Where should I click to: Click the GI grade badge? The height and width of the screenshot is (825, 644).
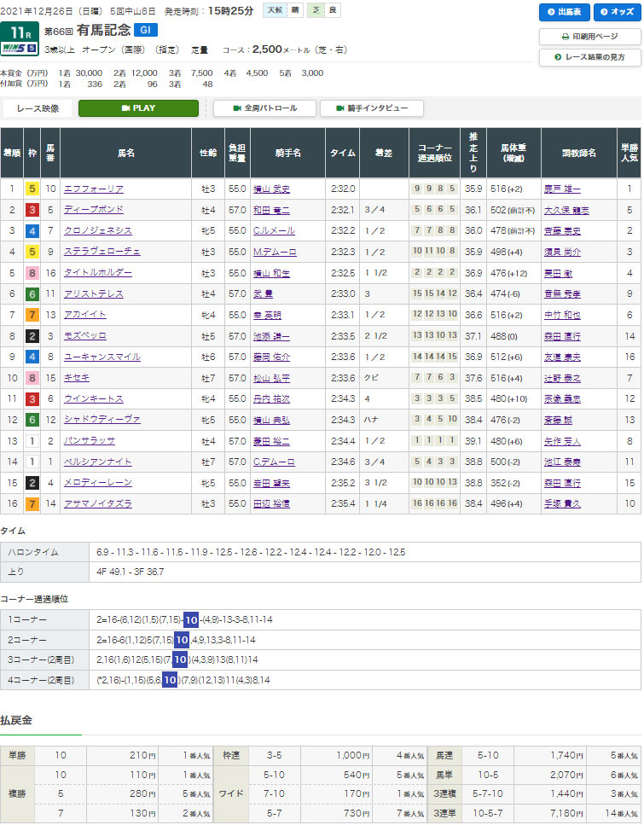click(144, 29)
